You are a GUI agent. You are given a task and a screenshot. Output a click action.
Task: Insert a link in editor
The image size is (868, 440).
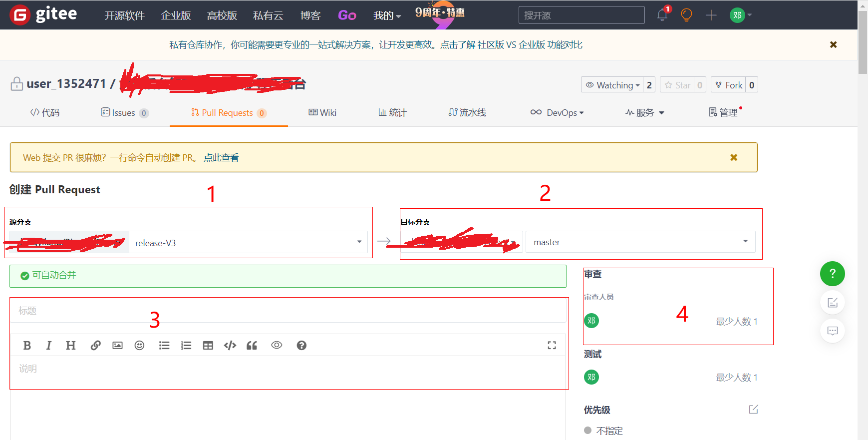95,345
